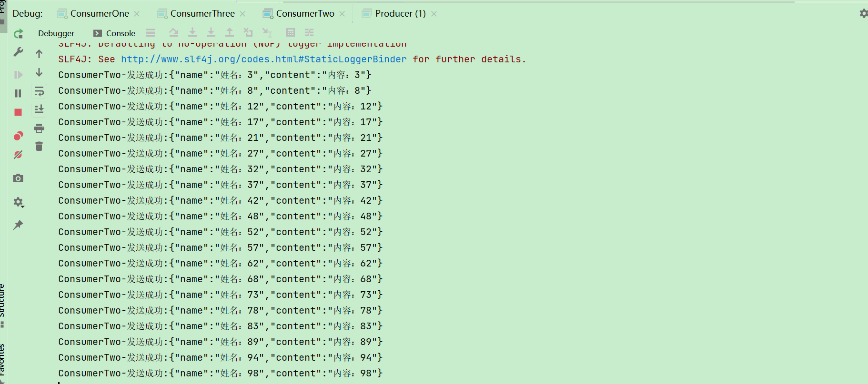Pin the current debug tab
Image resolution: width=868 pixels, height=384 pixels.
tap(18, 225)
